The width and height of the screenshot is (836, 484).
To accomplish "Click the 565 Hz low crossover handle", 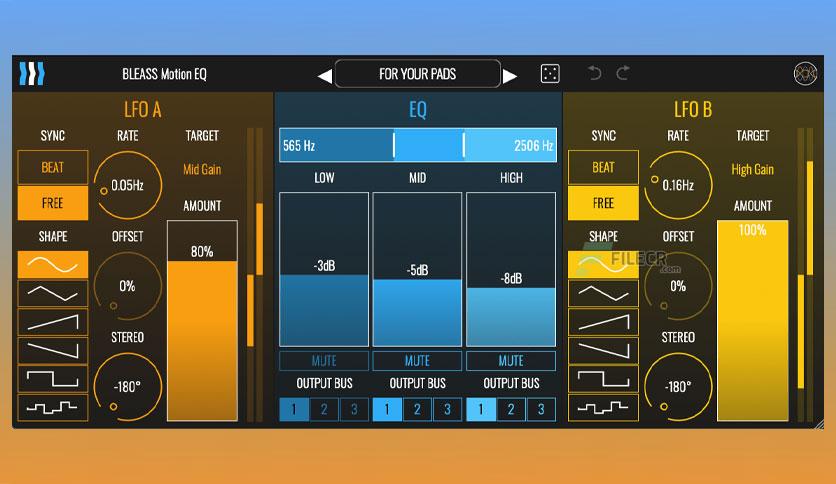I will [x=394, y=145].
